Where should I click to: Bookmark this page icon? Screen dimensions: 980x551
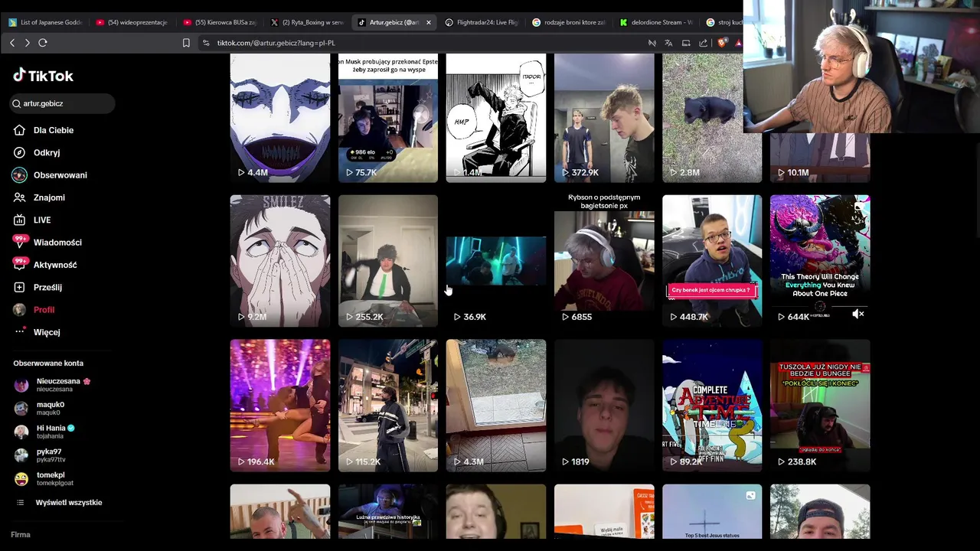[186, 43]
